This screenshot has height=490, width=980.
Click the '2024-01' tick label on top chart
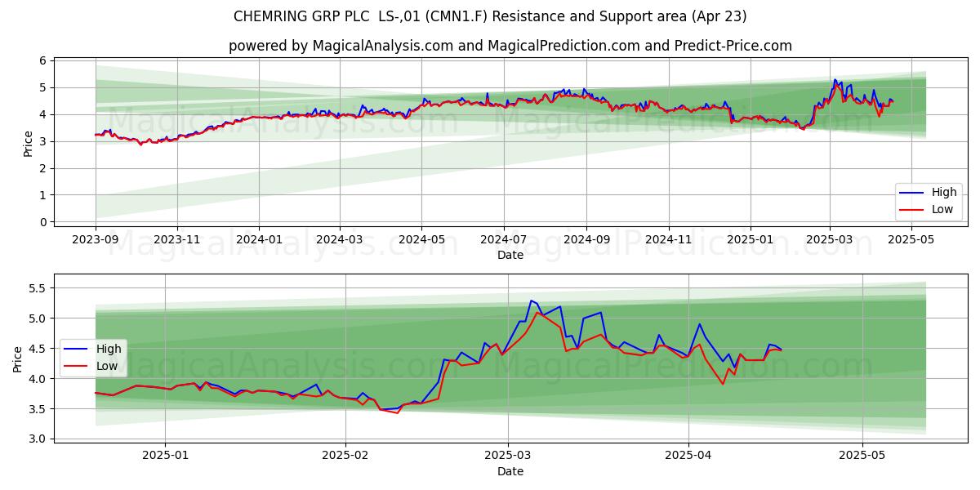tap(259, 240)
